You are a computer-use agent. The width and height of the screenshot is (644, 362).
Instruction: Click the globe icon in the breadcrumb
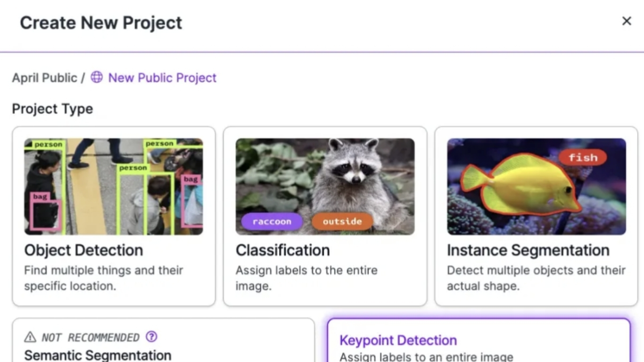(97, 77)
